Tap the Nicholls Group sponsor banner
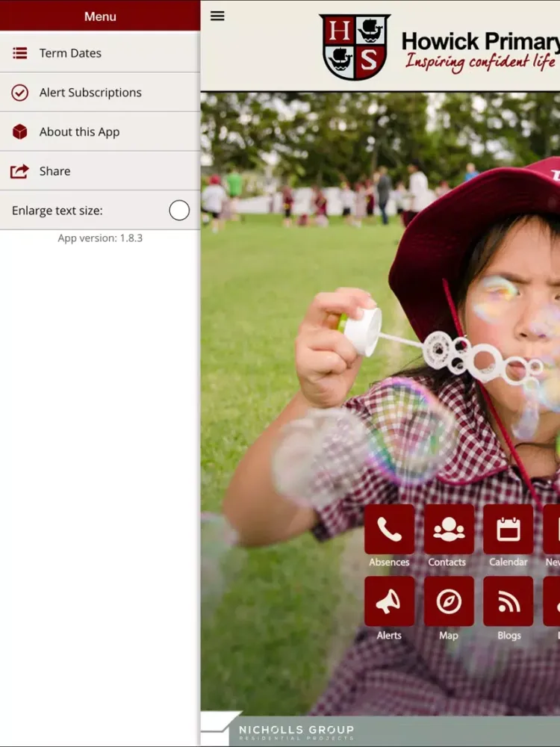The width and height of the screenshot is (560, 747). (x=381, y=731)
